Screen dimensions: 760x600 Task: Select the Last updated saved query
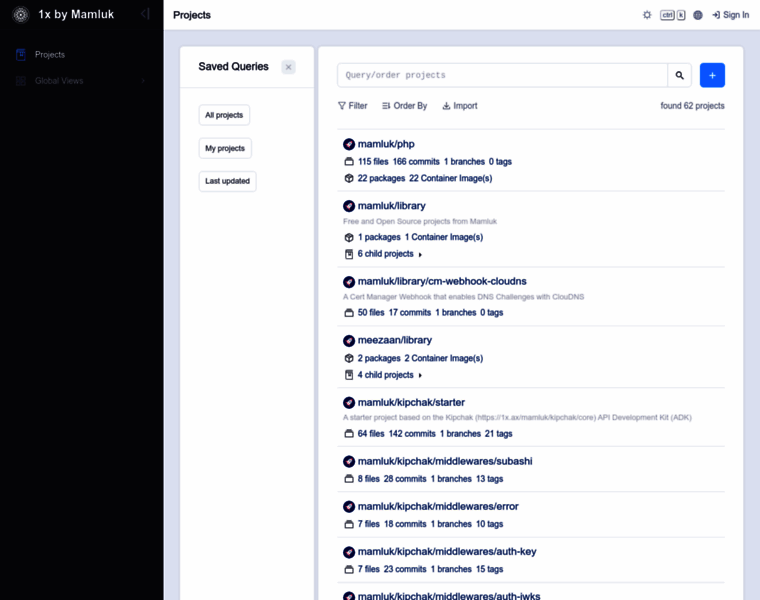point(227,181)
